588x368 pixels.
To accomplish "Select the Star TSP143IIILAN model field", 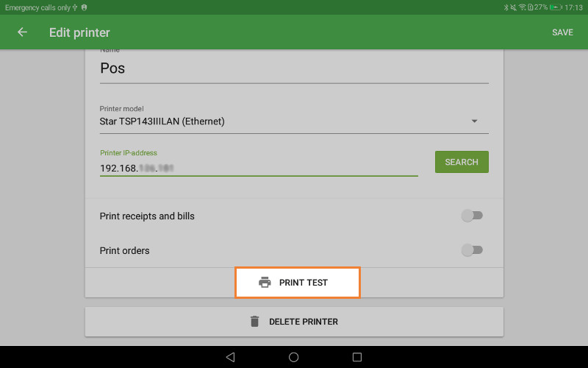I will (279, 121).
